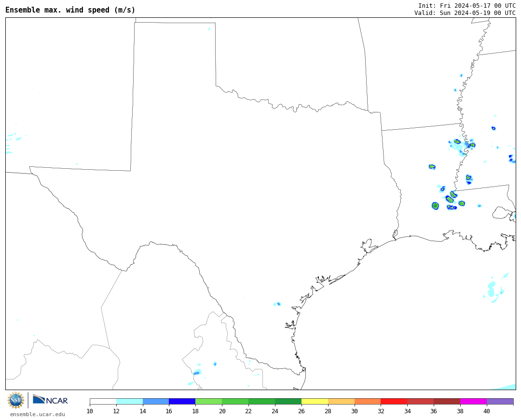Pick the dark green 24-26 colorbar swatch
This screenshot has width=521, height=420.
tap(288, 401)
